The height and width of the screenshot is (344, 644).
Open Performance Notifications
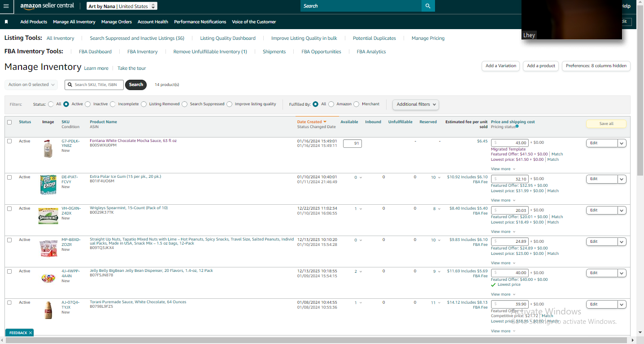pyautogui.click(x=200, y=21)
